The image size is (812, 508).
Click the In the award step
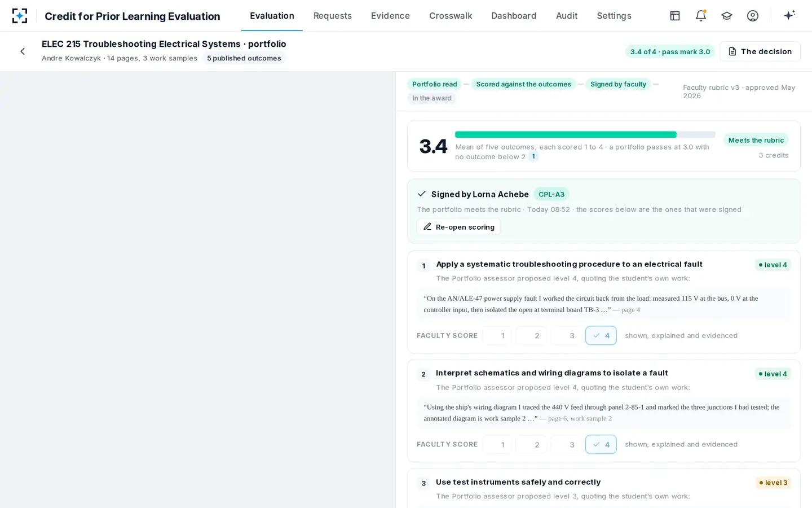coord(431,98)
